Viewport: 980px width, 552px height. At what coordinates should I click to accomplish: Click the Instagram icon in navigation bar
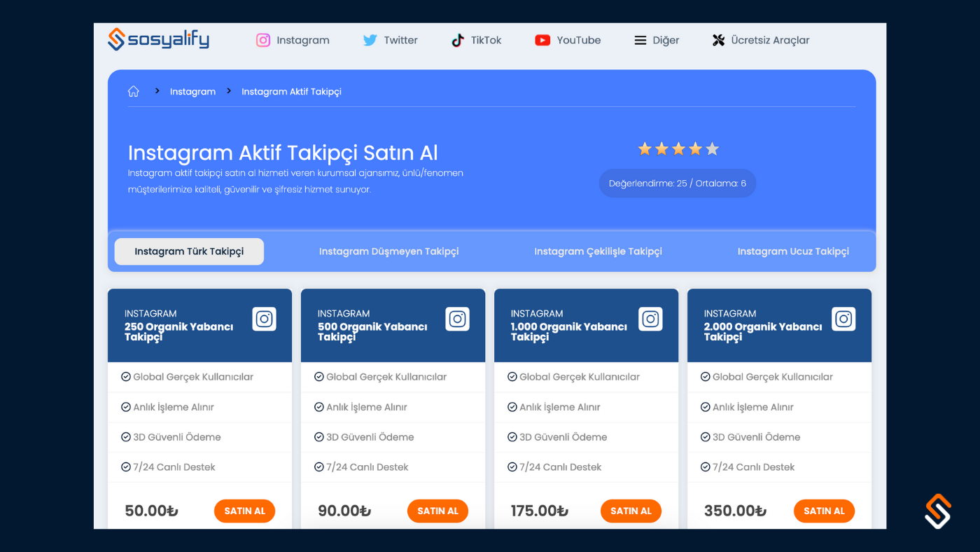263,40
